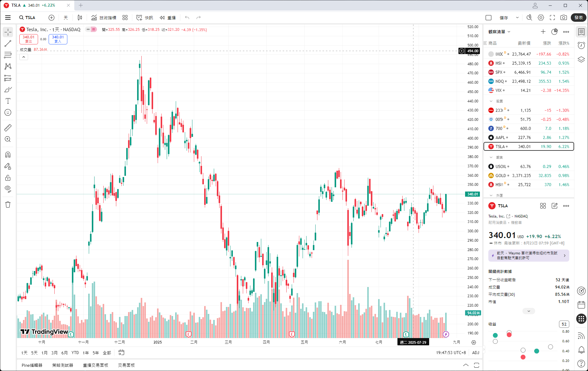588x371 pixels.
Task: Open the trading panel tab
Action: click(126, 365)
